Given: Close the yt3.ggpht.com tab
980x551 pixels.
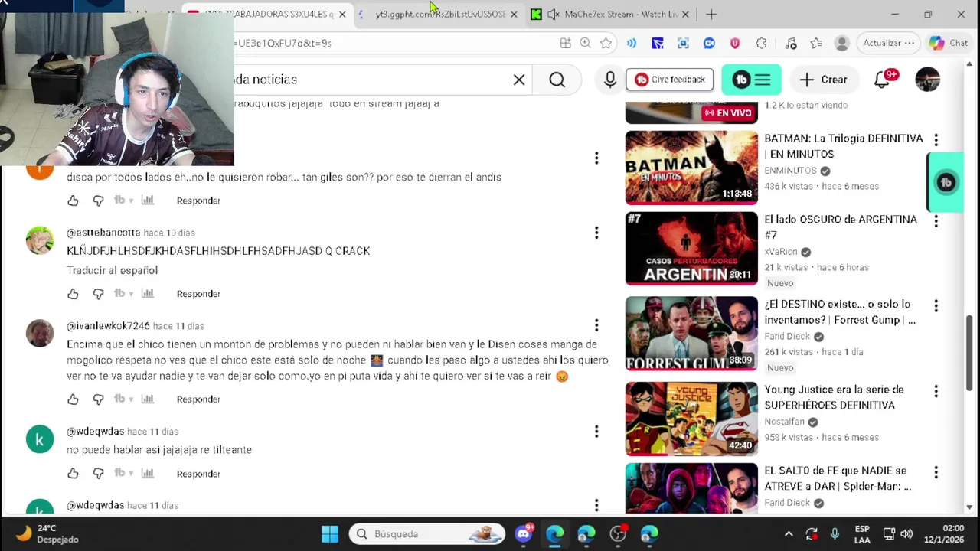Looking at the screenshot, I should click(x=514, y=14).
